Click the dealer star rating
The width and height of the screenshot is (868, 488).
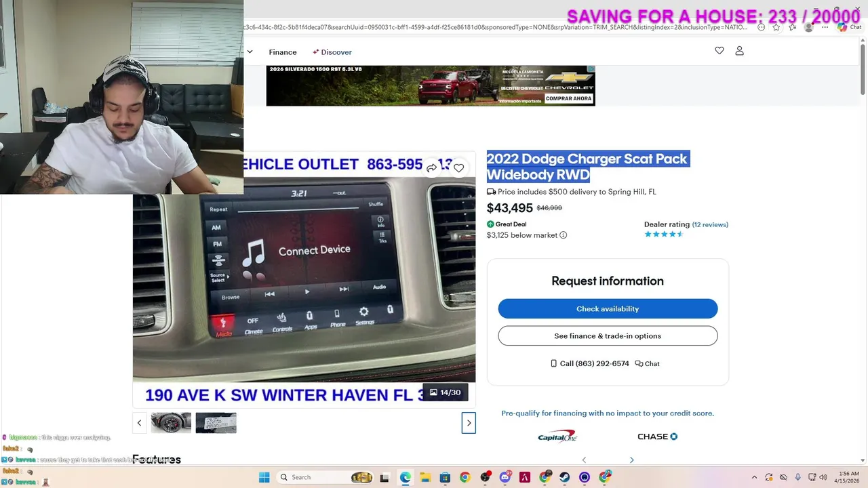click(664, 235)
